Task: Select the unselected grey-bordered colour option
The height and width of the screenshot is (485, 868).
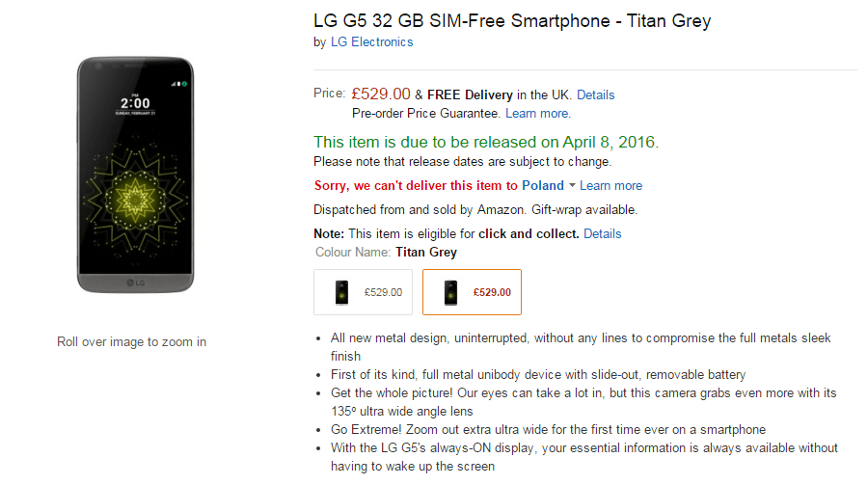Action: click(364, 292)
